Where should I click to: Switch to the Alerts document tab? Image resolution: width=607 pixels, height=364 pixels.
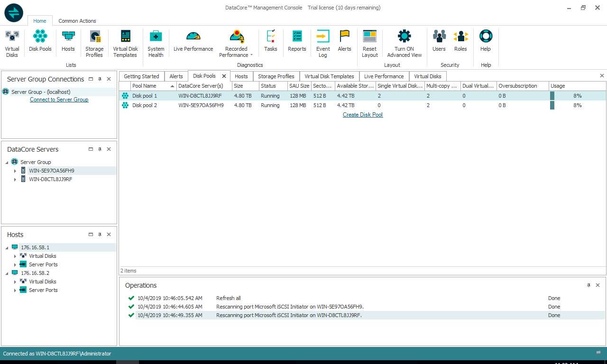176,76
